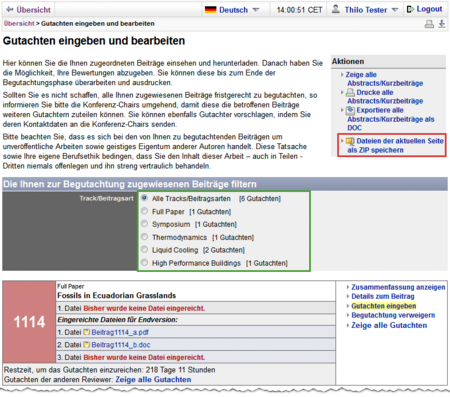This screenshot has width=450, height=397.
Task: Open Zeige alle Abstracts/Kurzbeiträge link
Action: (385, 79)
